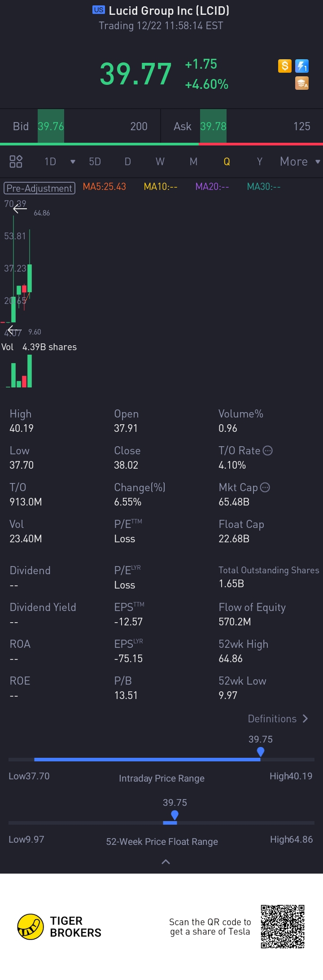This screenshot has height=980, width=323.
Task: Toggle the Pre-Adjustment price setting
Action: tap(39, 188)
